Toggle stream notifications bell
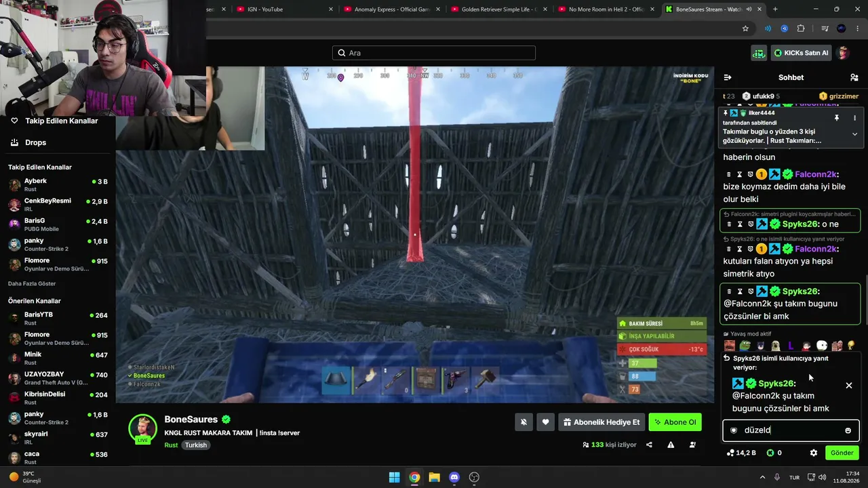Screen dimensions: 868x488 tap(524, 422)
